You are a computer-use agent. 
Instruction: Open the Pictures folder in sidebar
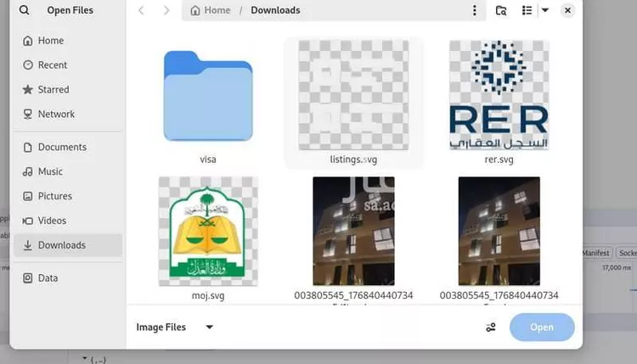(68, 196)
